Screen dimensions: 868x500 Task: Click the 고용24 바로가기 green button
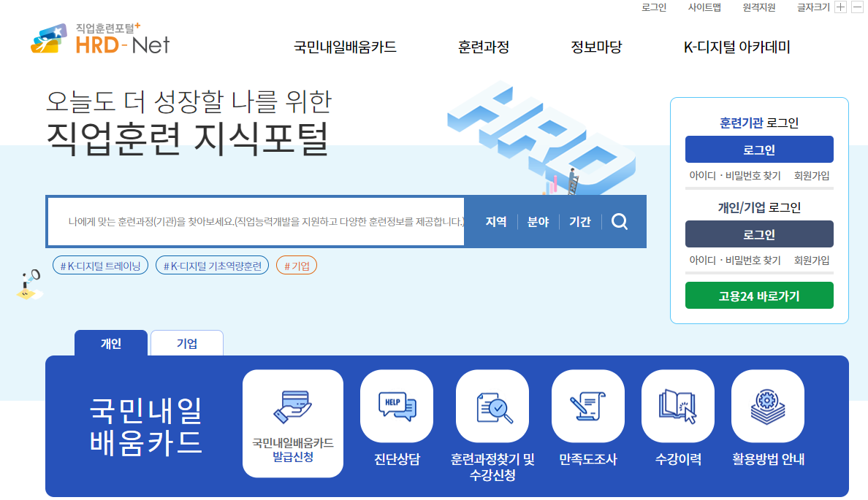point(759,296)
